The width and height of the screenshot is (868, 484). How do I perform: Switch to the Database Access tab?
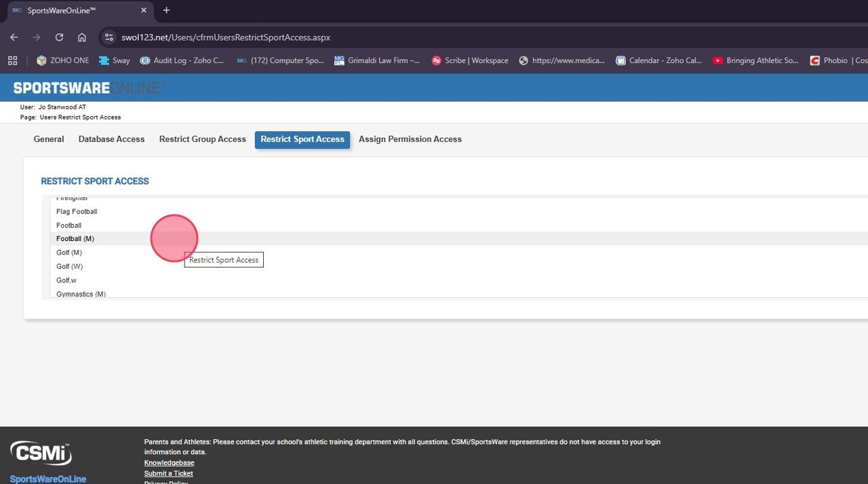point(111,139)
